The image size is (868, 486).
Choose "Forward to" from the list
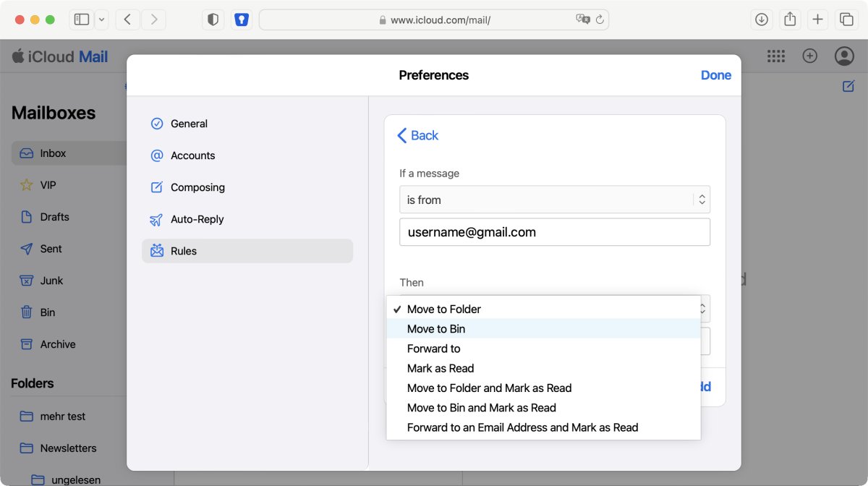[434, 349]
